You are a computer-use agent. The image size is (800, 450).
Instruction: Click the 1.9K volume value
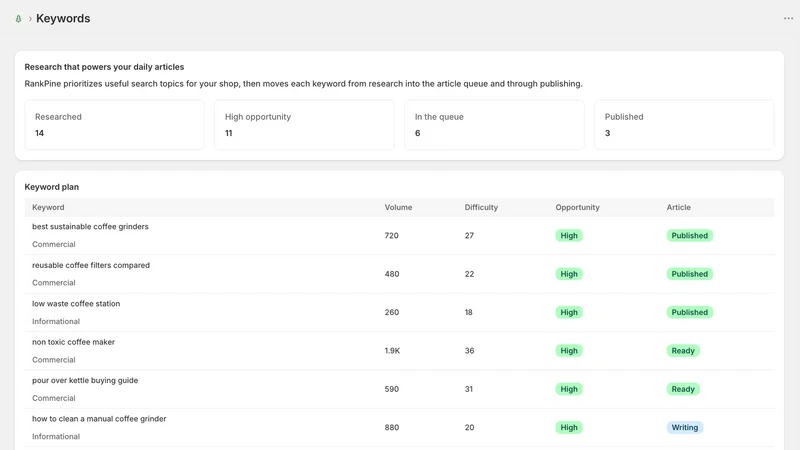[x=392, y=351]
